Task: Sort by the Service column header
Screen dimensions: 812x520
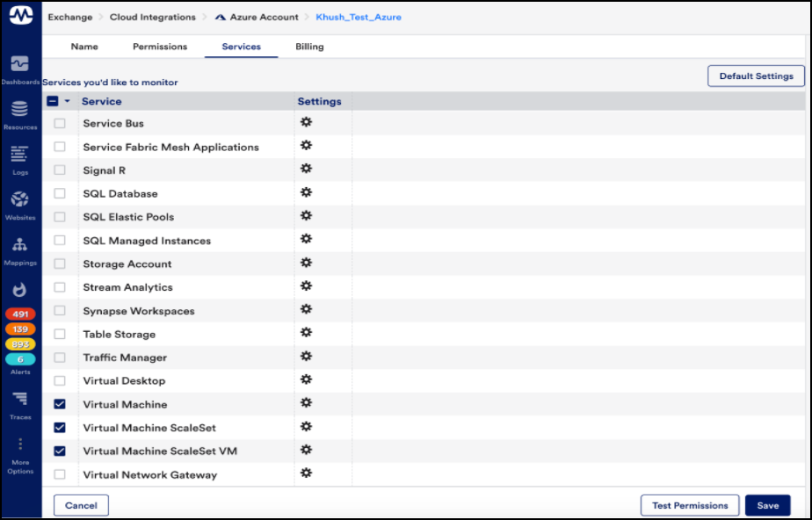Action: [x=102, y=101]
